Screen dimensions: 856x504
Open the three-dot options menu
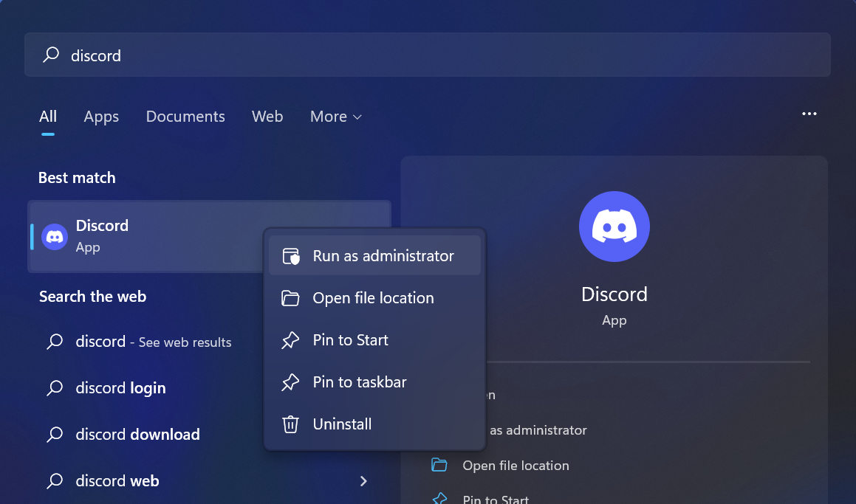(x=809, y=114)
